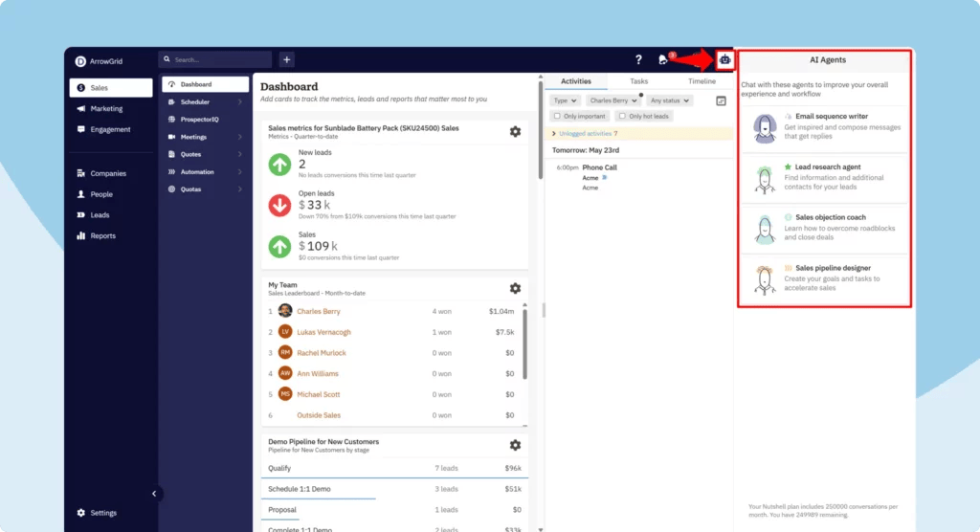Expand the Automation submenu chevron
The image size is (980, 532).
(x=240, y=172)
